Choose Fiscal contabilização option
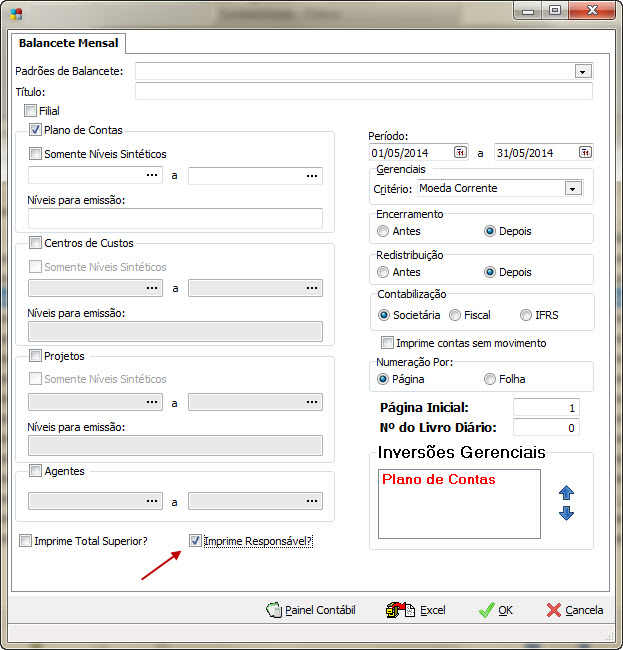Screen dimensions: 623x650 click(x=455, y=315)
